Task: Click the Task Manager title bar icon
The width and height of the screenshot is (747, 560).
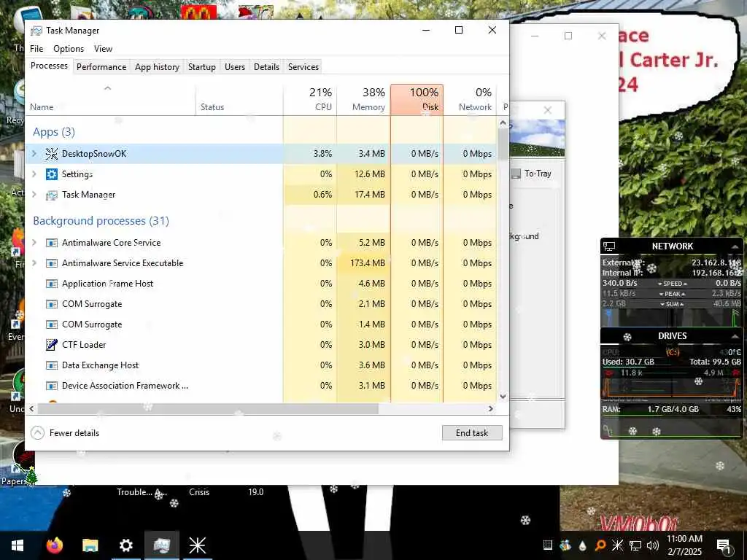Action: tap(36, 31)
